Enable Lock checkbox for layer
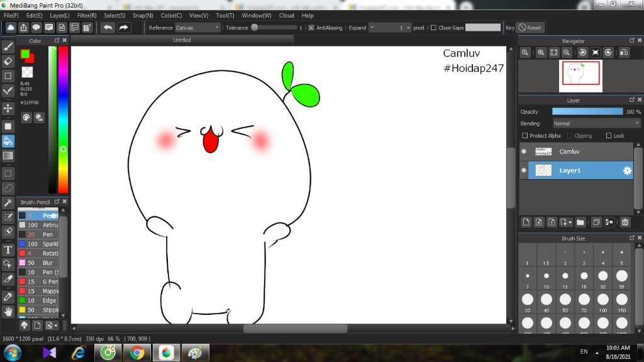Image resolution: width=644 pixels, height=362 pixels. (x=609, y=136)
